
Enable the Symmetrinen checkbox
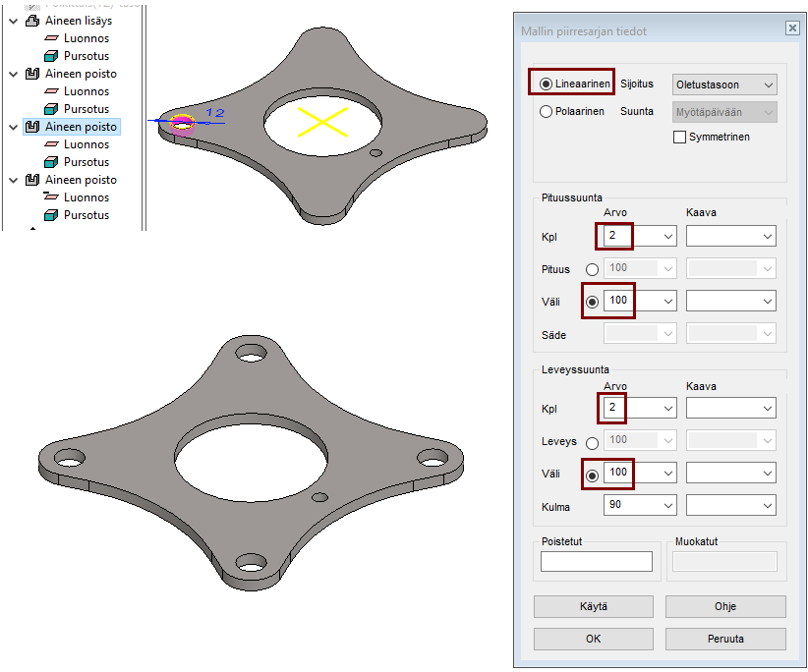[679, 138]
